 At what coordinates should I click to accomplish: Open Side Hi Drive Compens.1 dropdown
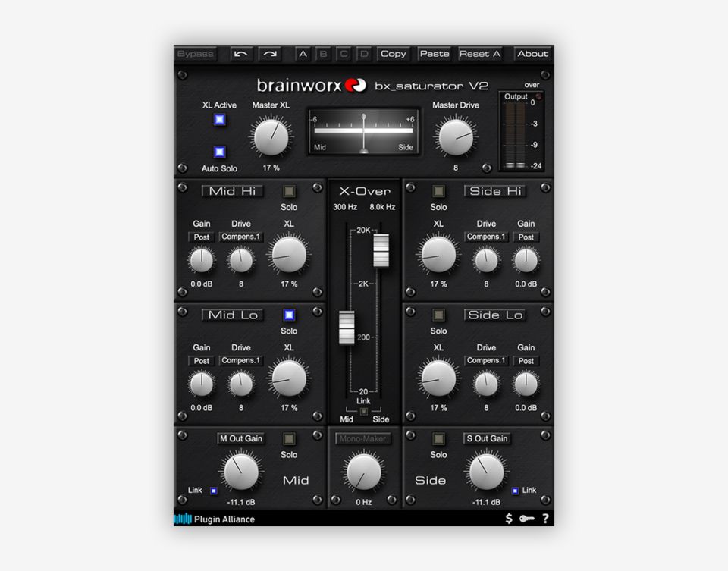coord(486,237)
